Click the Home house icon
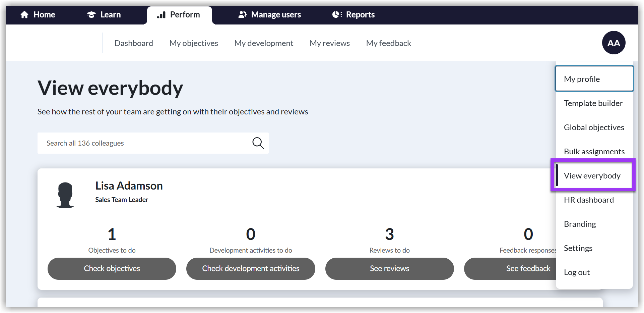644x313 pixels. (x=24, y=15)
